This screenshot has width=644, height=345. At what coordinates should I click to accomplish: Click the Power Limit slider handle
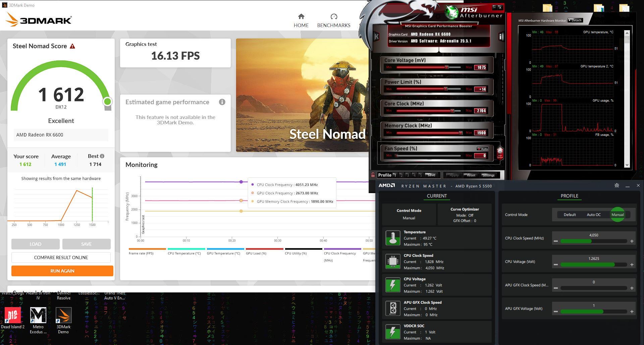point(445,89)
